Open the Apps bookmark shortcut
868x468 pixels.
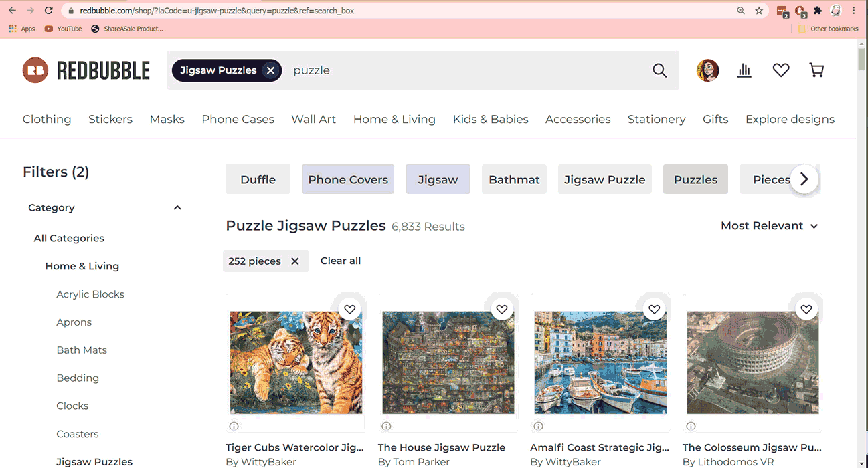(21, 29)
